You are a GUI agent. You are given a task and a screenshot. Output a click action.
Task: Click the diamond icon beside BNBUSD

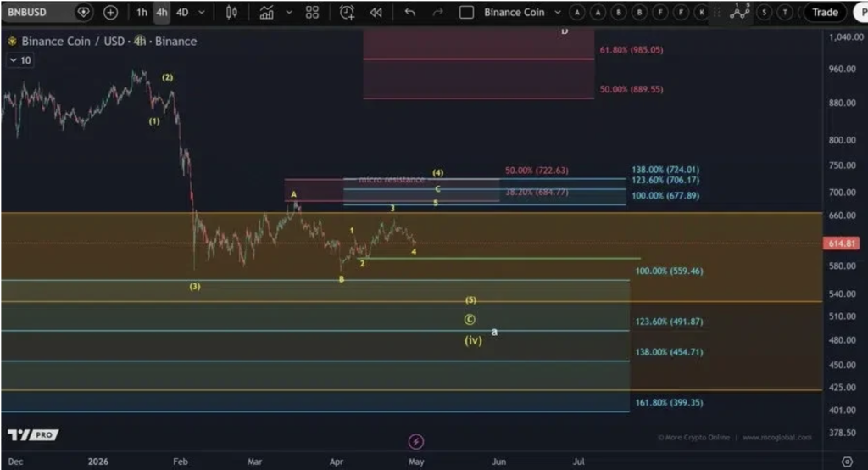coord(83,12)
